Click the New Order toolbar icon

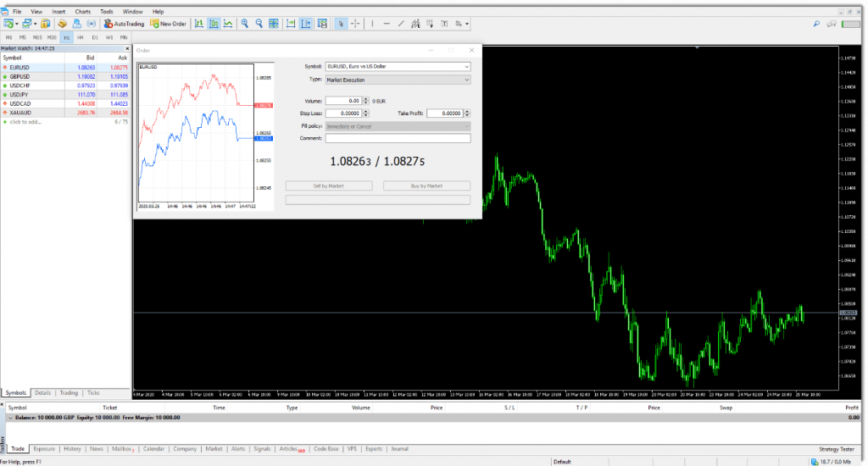pyautogui.click(x=169, y=24)
